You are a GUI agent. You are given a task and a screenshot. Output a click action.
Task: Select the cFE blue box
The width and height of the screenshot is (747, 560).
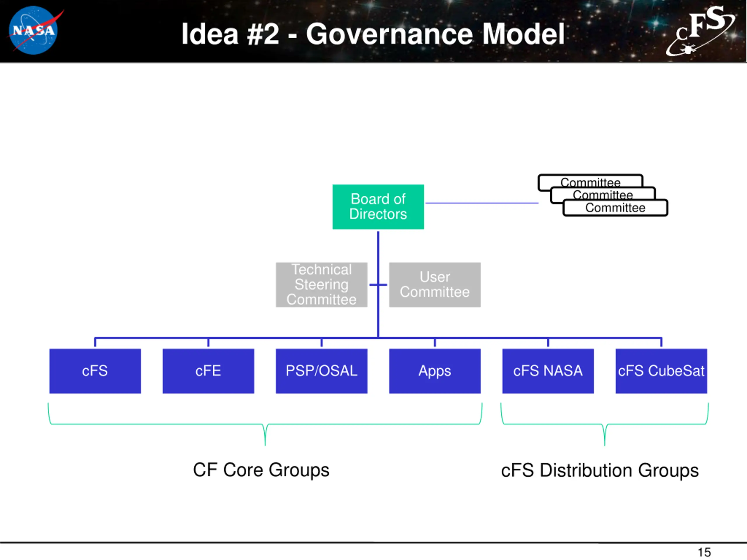click(208, 371)
